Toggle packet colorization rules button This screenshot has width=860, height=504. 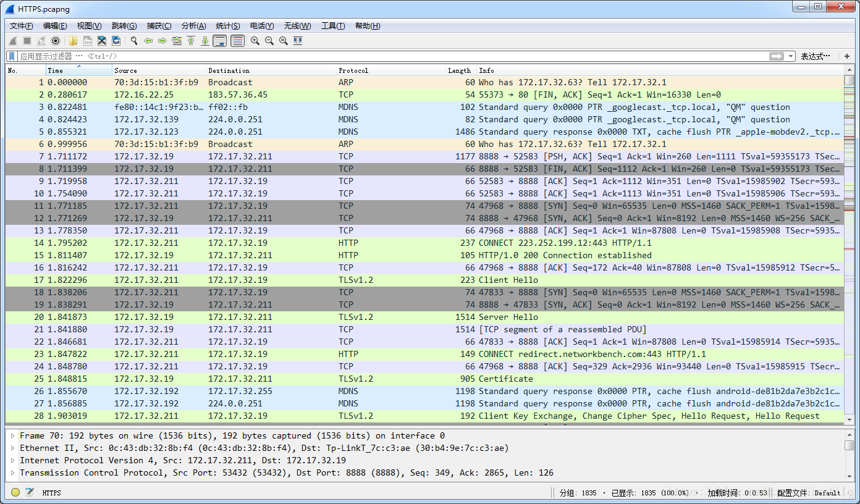click(x=237, y=41)
